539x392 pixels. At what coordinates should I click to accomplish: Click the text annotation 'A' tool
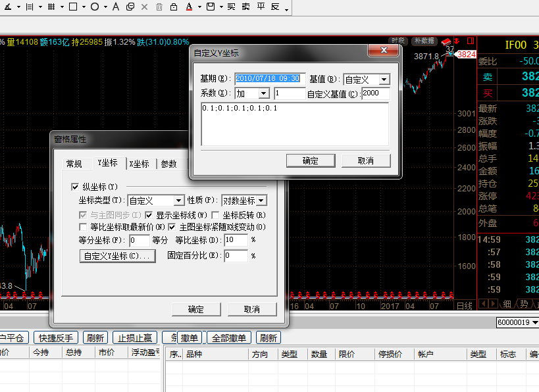point(116,7)
